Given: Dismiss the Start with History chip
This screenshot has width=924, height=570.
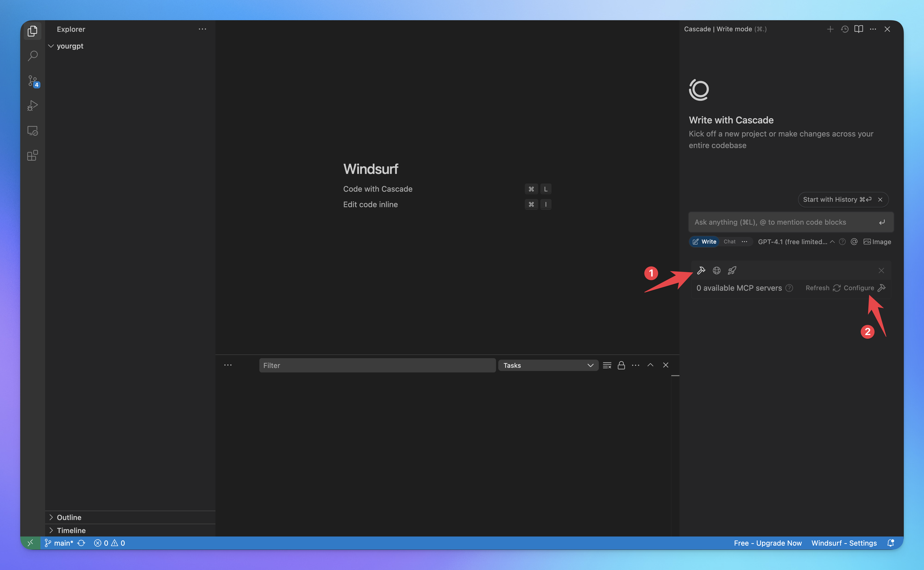Looking at the screenshot, I should (880, 200).
